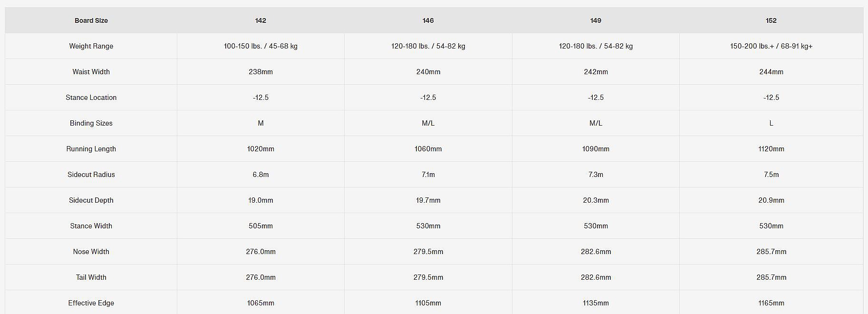This screenshot has height=314, width=868.
Task: Click the Nose Width row label
Action: pos(91,252)
